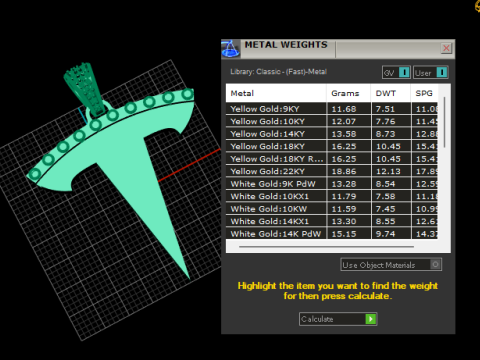Select the Yellow Gold:22KY row

[332, 171]
